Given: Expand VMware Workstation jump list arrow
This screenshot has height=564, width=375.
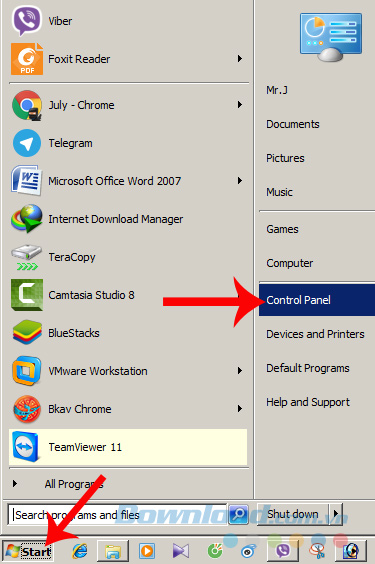Looking at the screenshot, I should (x=240, y=370).
